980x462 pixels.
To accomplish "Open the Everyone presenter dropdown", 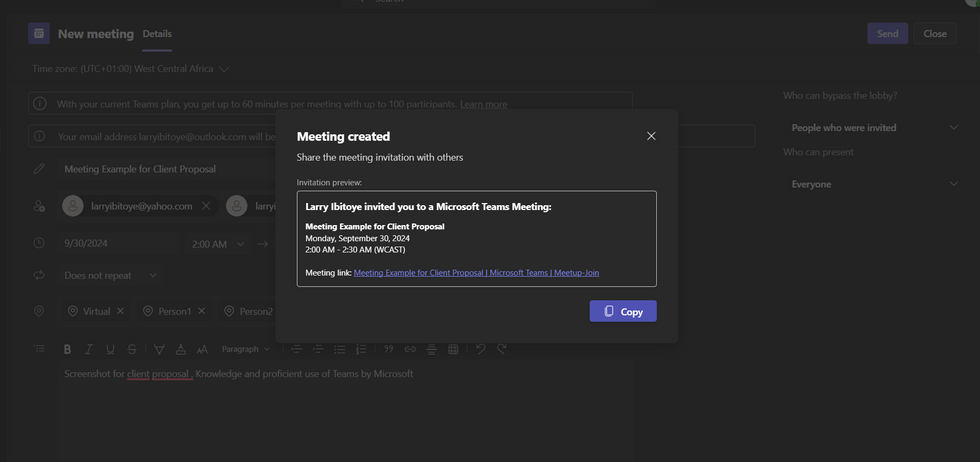I will tap(874, 184).
